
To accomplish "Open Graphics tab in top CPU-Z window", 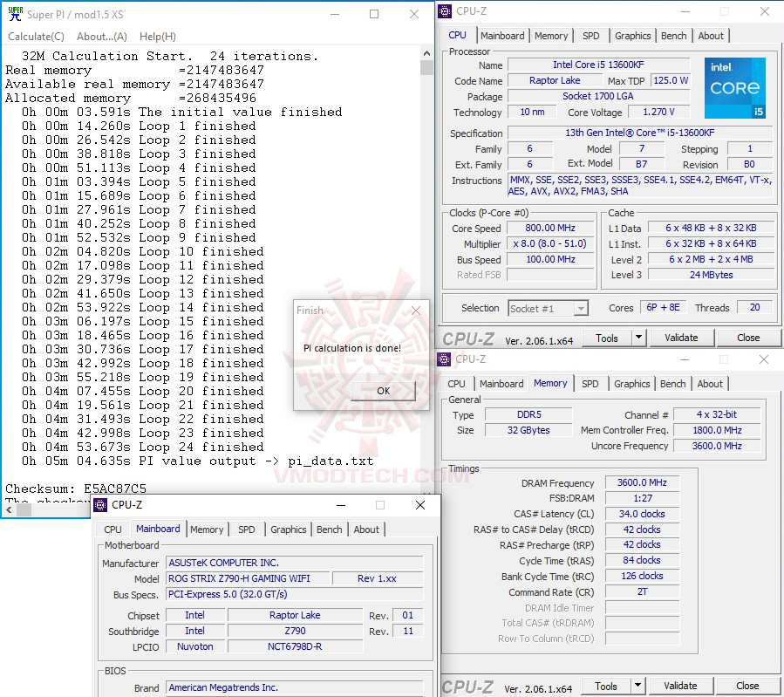I will pyautogui.click(x=632, y=36).
